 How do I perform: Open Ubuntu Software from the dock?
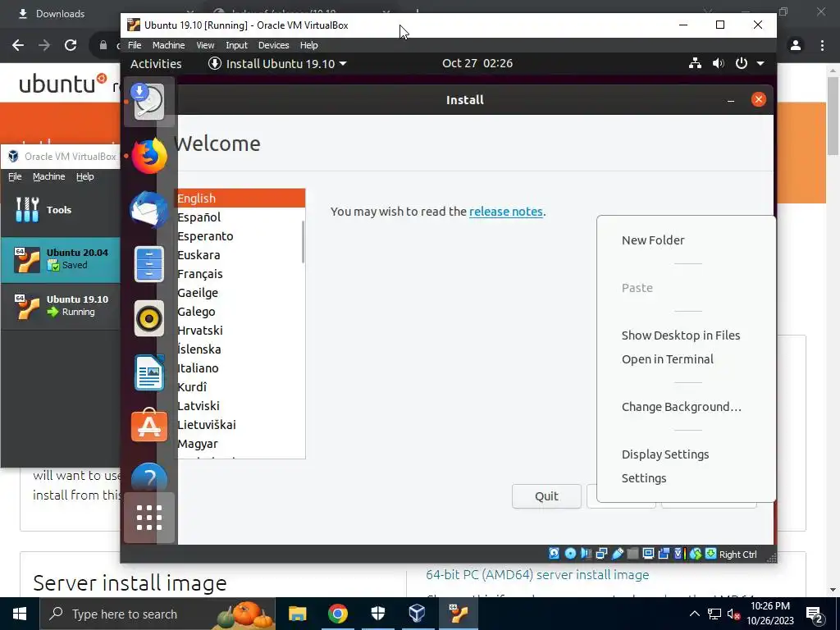(149, 426)
